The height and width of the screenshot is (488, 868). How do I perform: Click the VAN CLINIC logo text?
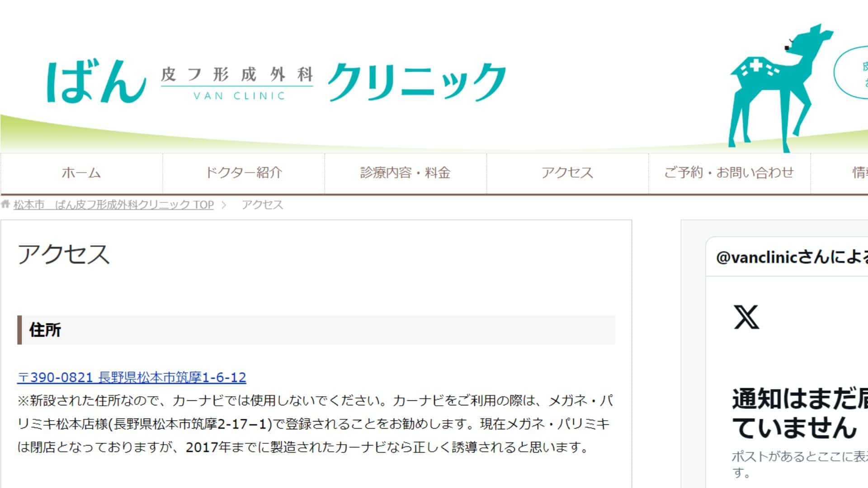(240, 96)
